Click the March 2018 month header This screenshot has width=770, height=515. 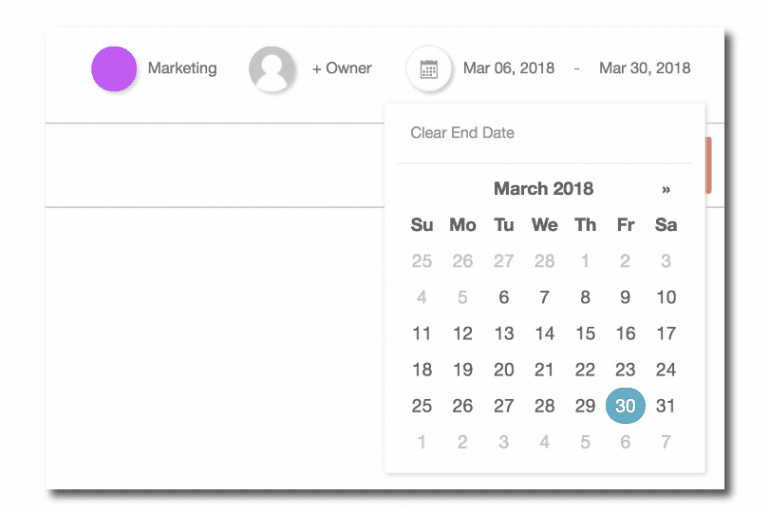click(543, 189)
